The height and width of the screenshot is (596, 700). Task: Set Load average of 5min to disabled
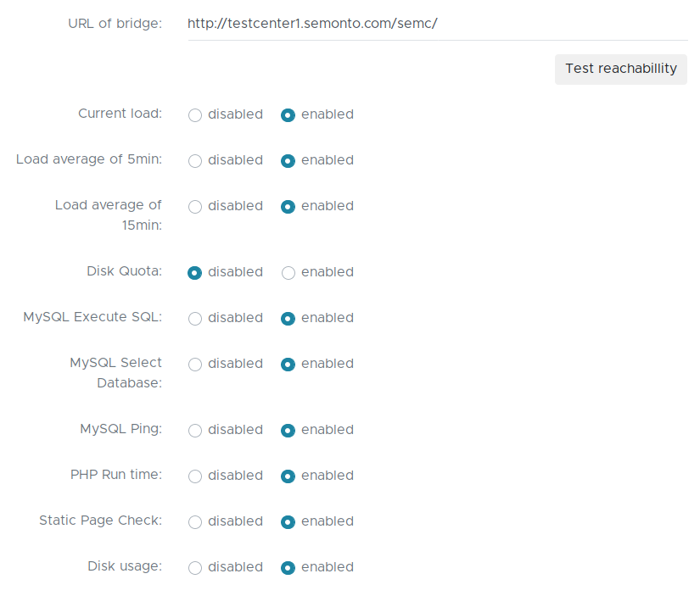[x=195, y=160]
